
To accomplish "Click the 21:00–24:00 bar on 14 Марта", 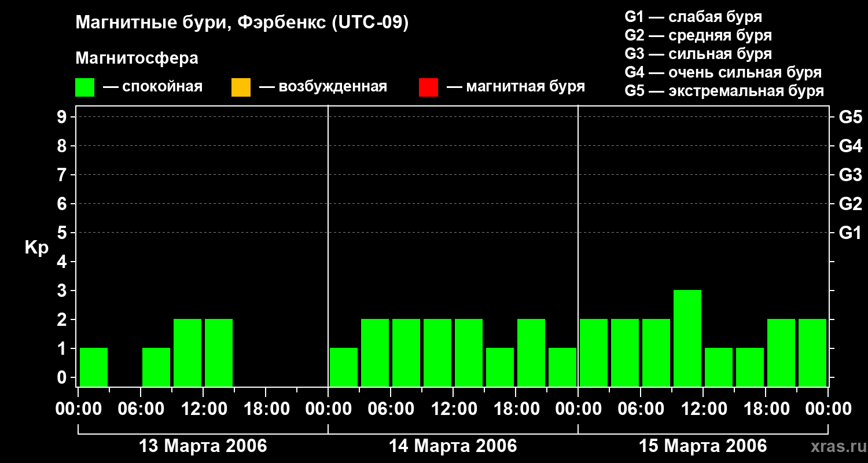I will click(562, 367).
